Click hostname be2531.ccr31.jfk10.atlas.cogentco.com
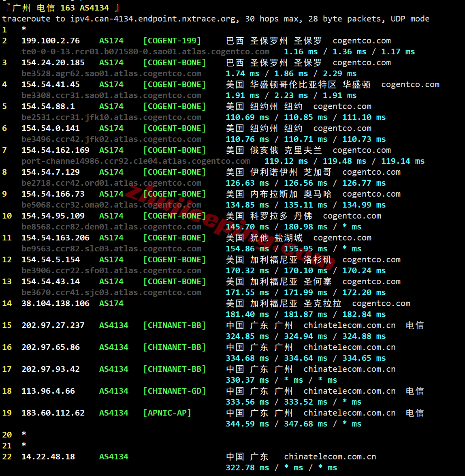This screenshot has width=465, height=476. coord(111,117)
